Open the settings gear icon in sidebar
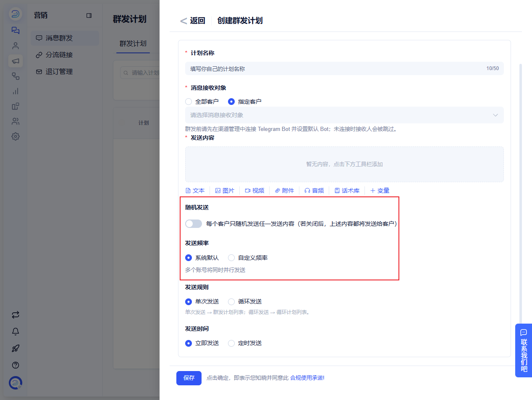The image size is (532, 400). point(16,136)
